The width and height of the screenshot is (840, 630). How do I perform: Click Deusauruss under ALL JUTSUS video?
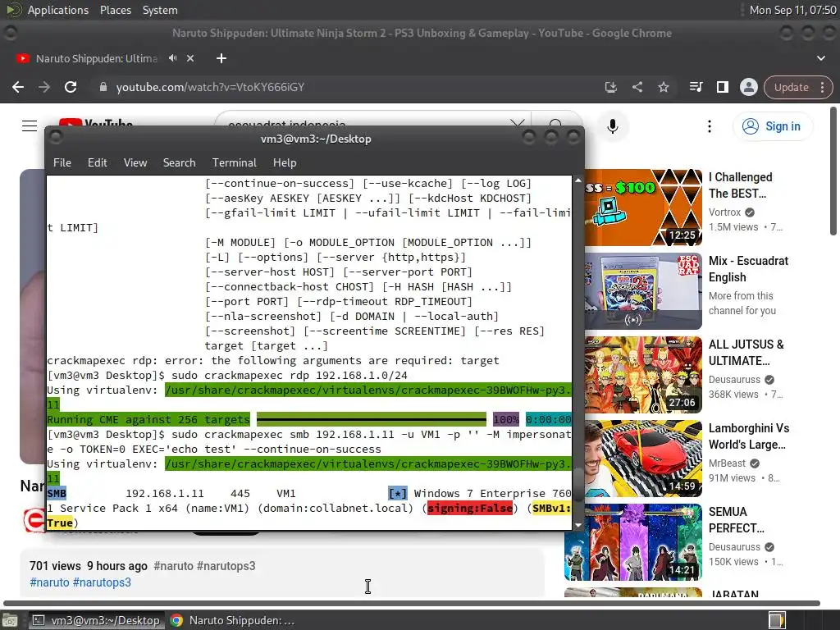point(734,379)
